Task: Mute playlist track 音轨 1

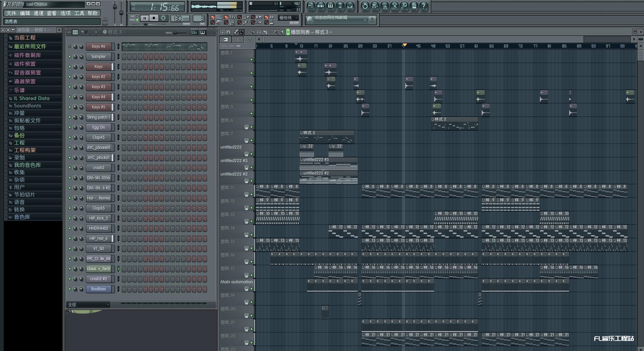Action: (x=251, y=60)
